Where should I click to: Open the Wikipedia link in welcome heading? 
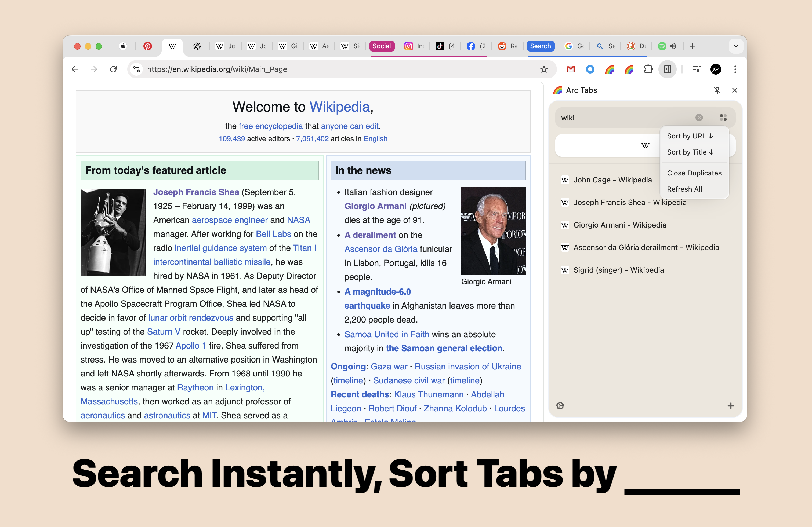(x=339, y=107)
